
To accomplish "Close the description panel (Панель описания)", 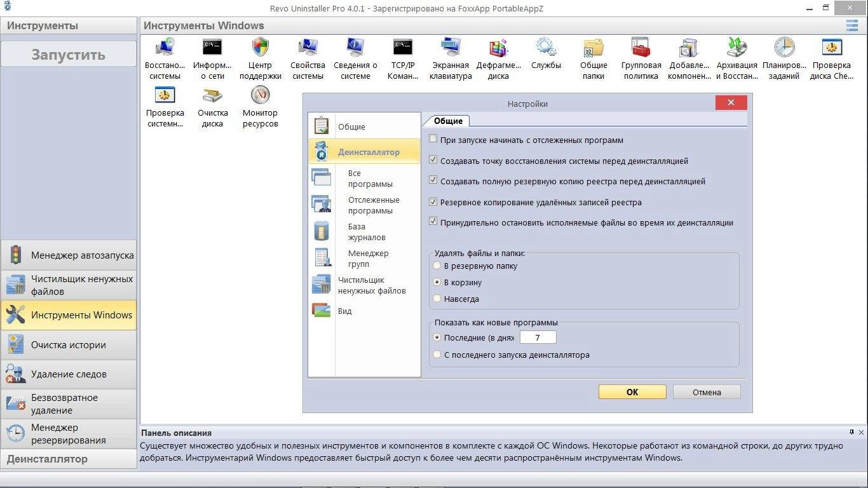I will coord(862,432).
